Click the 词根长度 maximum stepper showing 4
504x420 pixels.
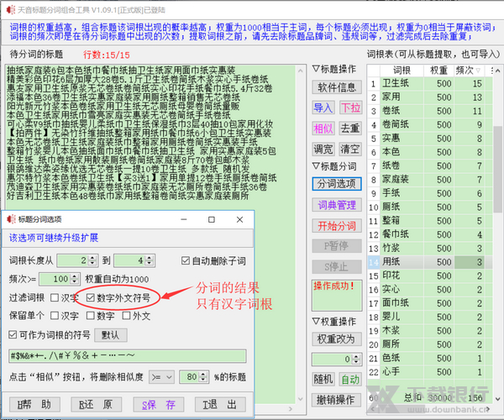[134, 260]
